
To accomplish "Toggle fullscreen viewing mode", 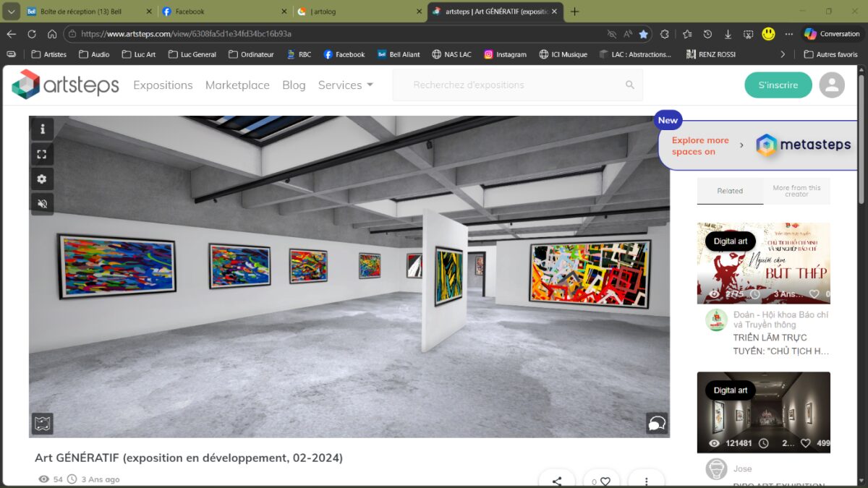I will point(42,153).
